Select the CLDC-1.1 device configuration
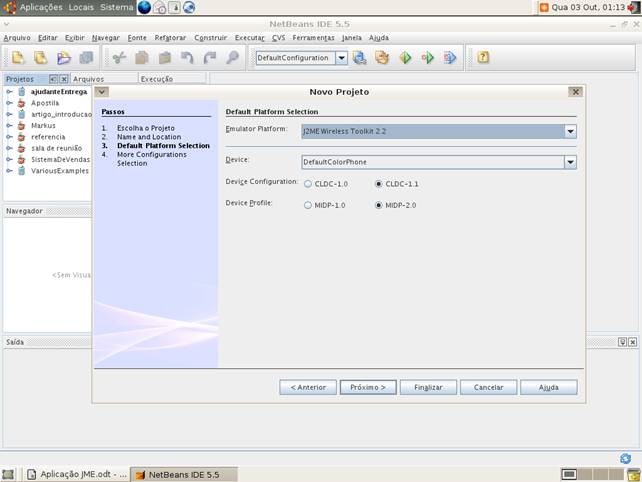This screenshot has width=642, height=482. (378, 184)
